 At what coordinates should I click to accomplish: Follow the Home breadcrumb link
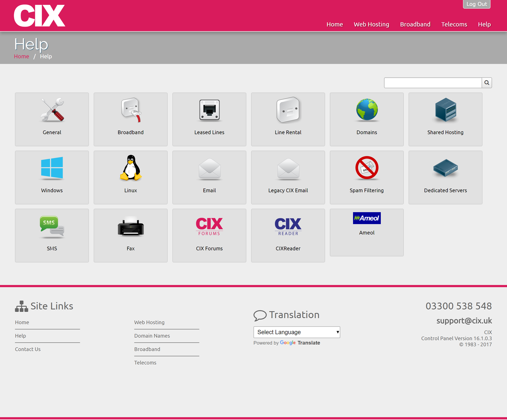coord(21,56)
